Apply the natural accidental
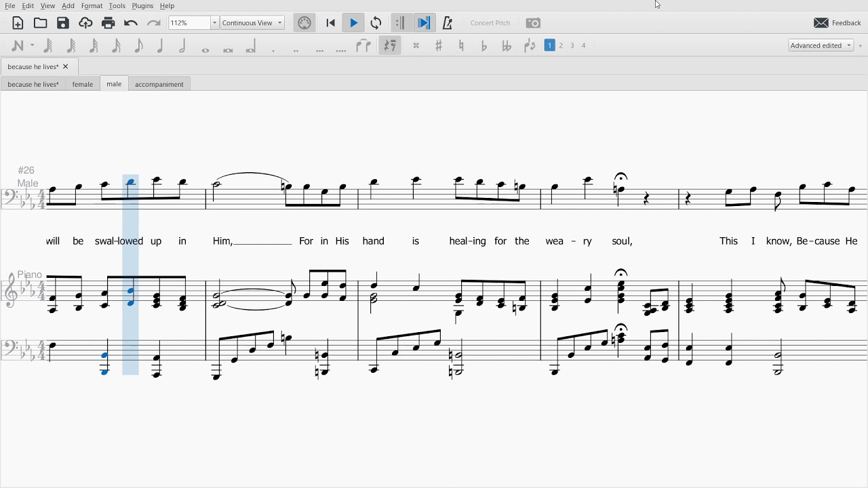The width and height of the screenshot is (868, 488). [x=462, y=45]
